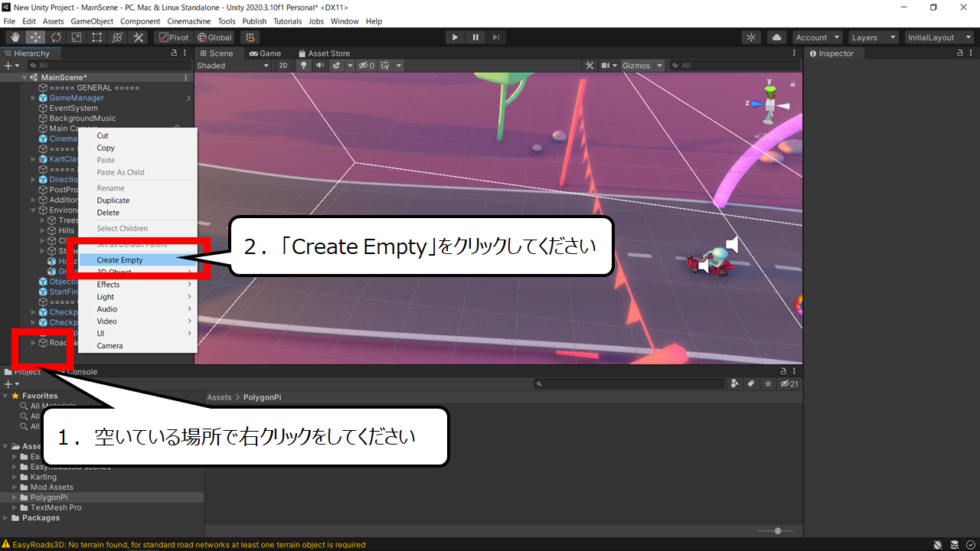Viewport: 980px width, 551px height.
Task: Select BackgroundMusic object
Action: [x=83, y=119]
